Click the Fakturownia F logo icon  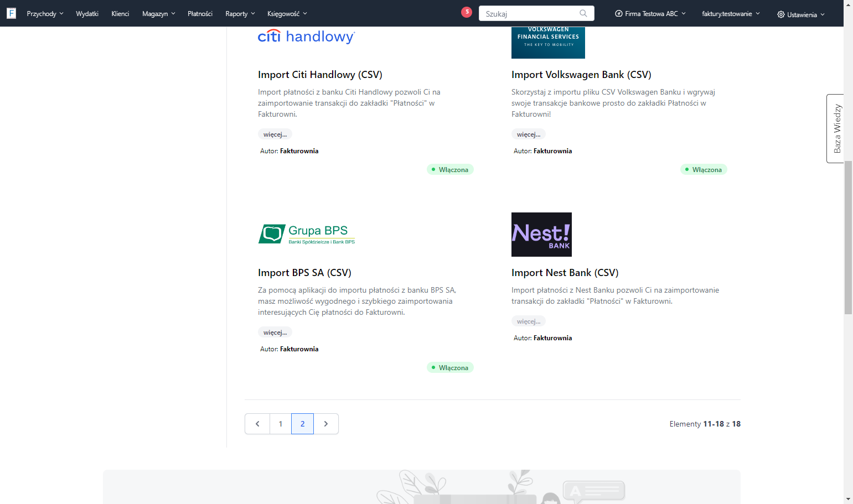point(11,13)
